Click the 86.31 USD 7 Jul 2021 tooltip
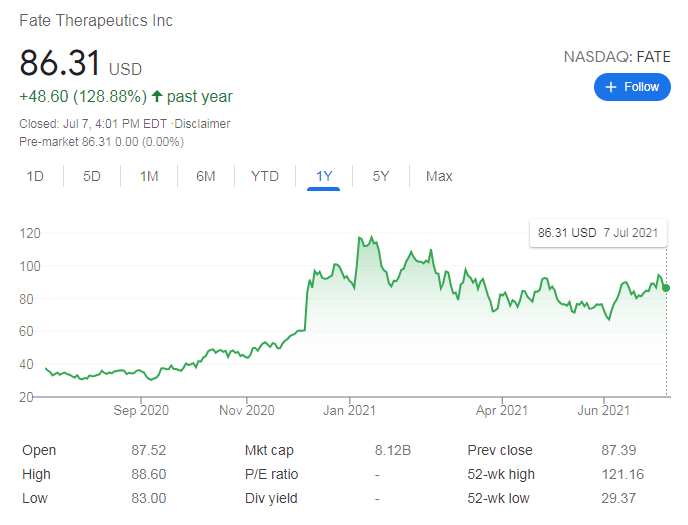The height and width of the screenshot is (525, 688). pyautogui.click(x=598, y=233)
